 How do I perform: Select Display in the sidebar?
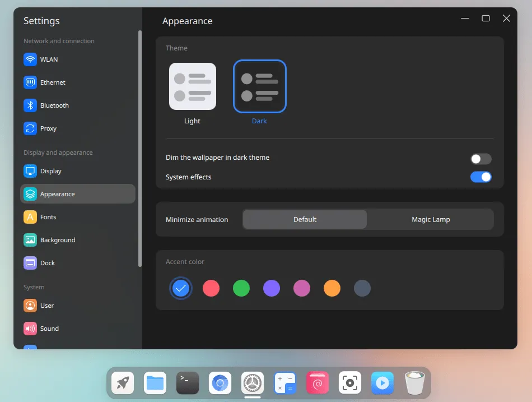50,171
